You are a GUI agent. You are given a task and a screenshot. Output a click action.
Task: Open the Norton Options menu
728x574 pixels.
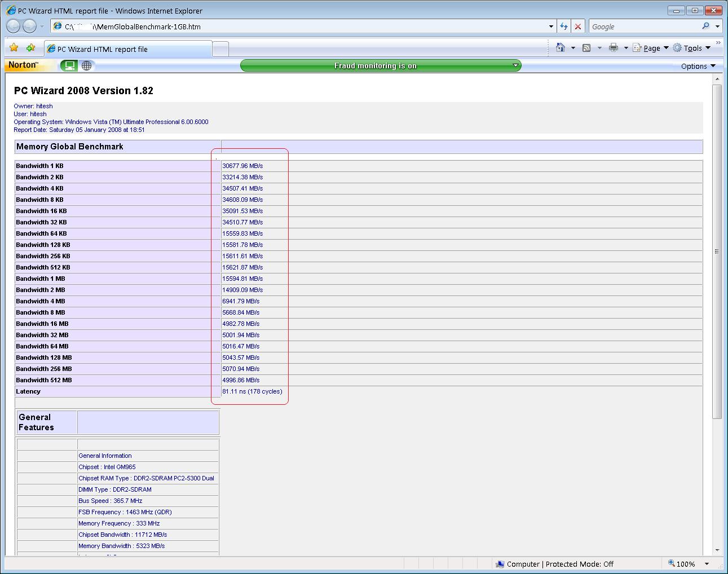pos(698,66)
